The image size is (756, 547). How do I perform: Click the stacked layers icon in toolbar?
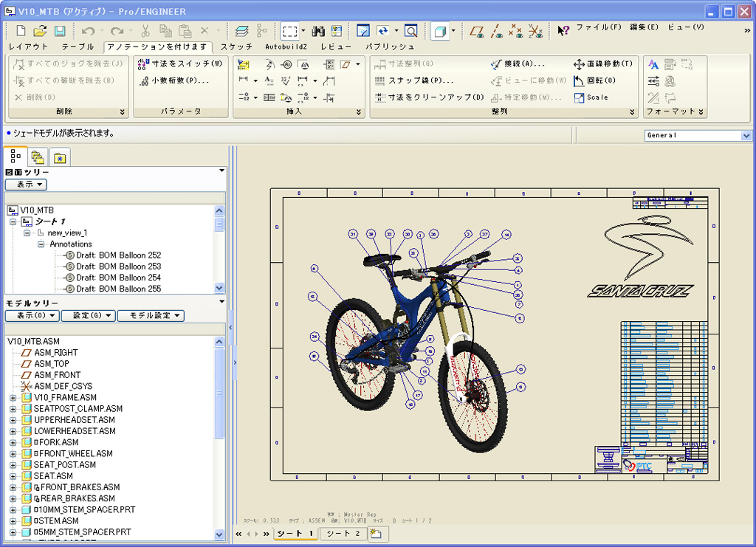tap(242, 31)
